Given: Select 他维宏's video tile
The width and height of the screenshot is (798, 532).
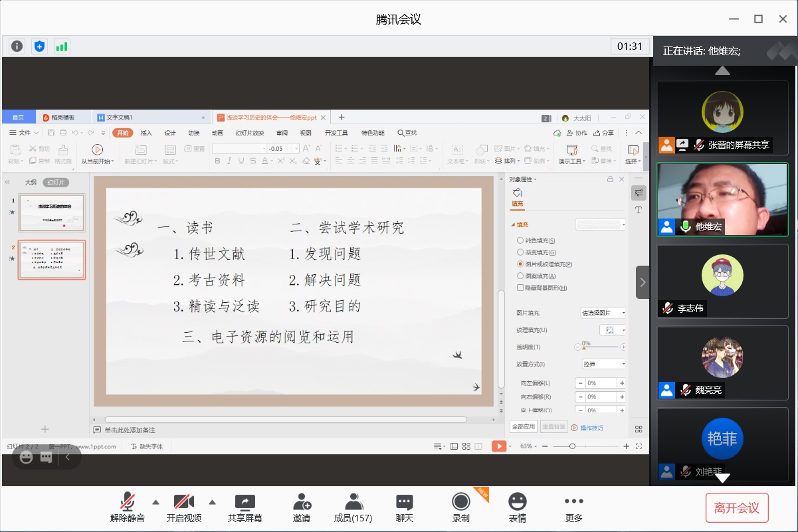Looking at the screenshot, I should [x=722, y=200].
